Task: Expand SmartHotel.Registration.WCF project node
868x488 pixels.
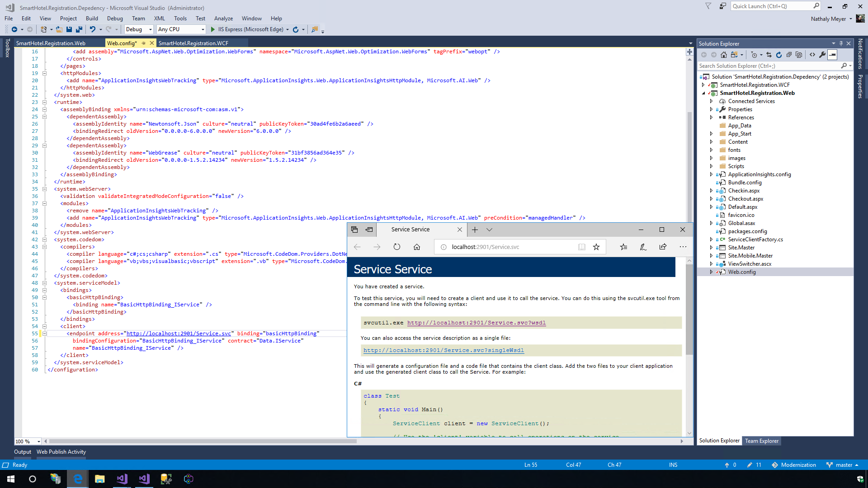Action: [x=703, y=85]
